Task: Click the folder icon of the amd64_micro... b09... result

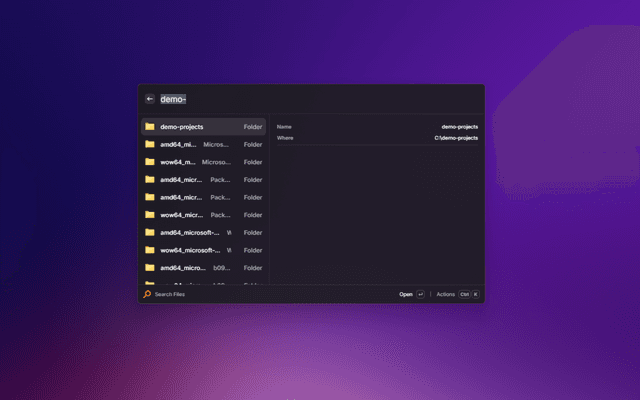Action: pos(150,267)
